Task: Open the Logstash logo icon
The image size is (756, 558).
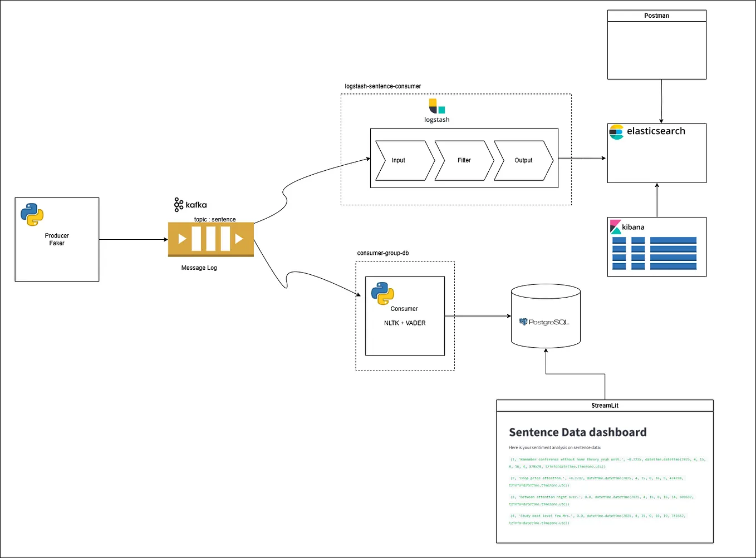Action: (x=436, y=106)
